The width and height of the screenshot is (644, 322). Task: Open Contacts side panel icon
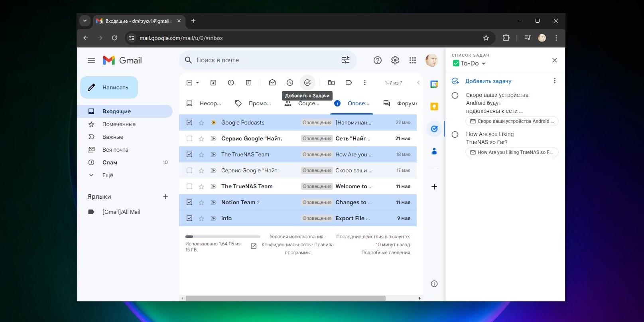pyautogui.click(x=434, y=151)
